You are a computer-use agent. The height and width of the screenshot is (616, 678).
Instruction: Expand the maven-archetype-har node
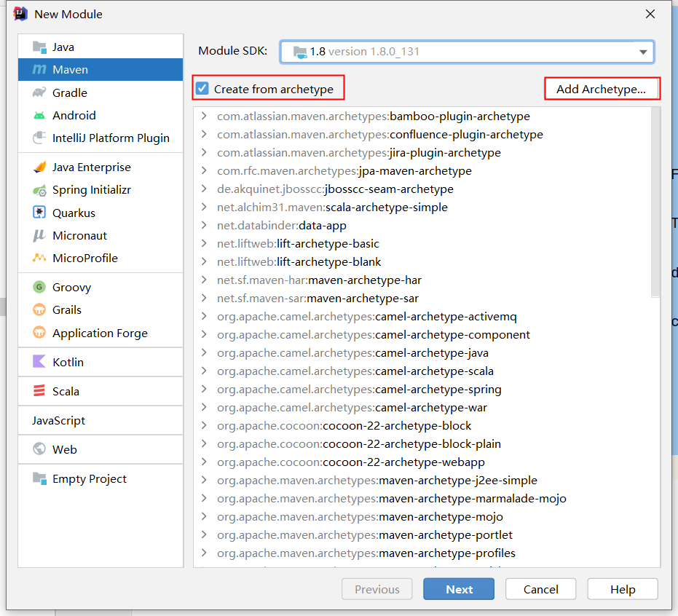pos(204,280)
